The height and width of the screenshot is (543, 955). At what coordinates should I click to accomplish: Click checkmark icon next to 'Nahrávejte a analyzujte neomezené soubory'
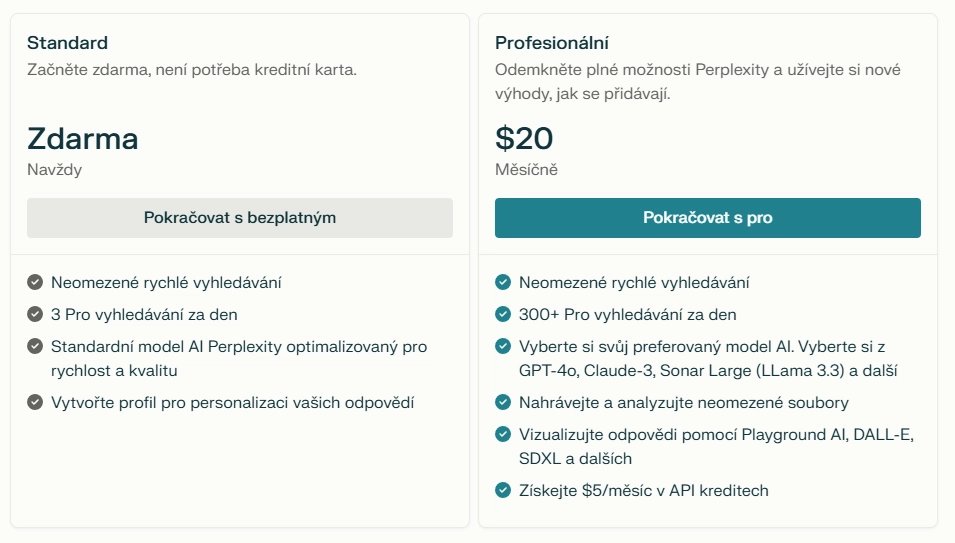503,403
